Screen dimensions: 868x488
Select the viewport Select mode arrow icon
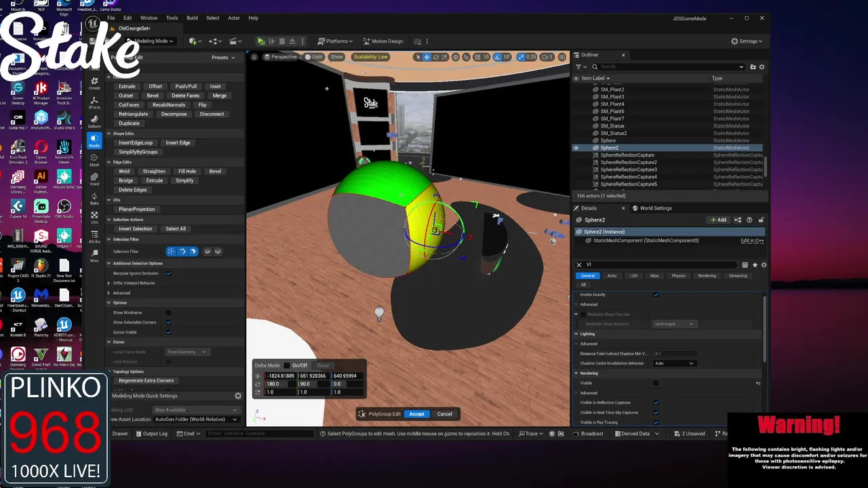click(x=418, y=57)
